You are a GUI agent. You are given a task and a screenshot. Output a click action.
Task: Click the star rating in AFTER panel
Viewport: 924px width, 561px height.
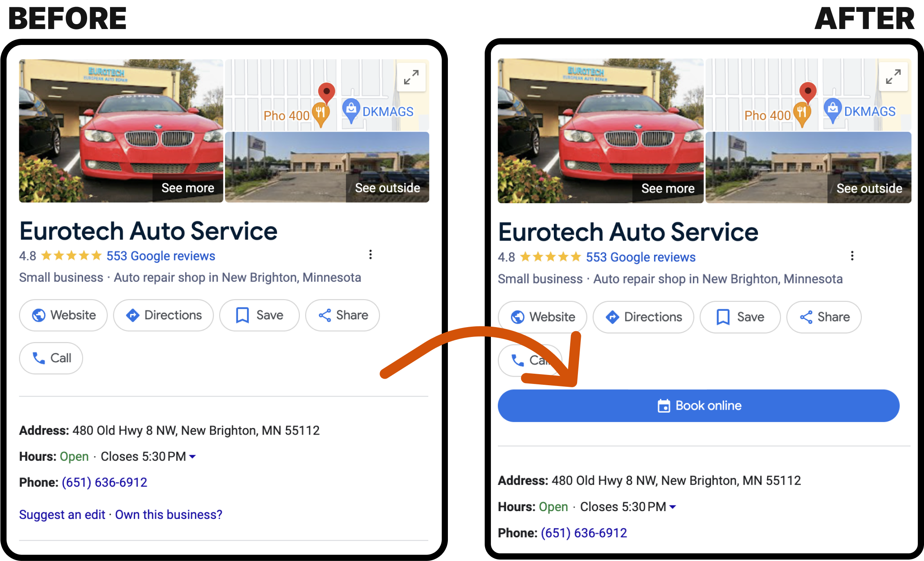pos(550,257)
